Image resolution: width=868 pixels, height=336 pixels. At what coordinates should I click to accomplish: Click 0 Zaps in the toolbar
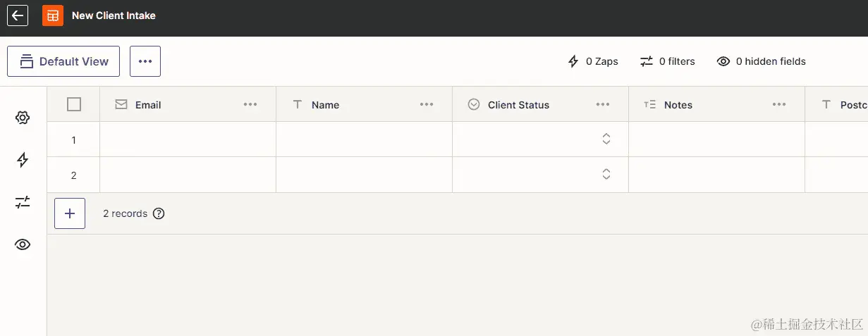tap(593, 61)
